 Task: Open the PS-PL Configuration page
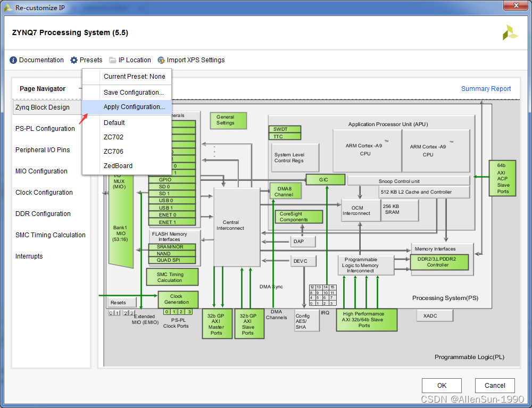46,128
